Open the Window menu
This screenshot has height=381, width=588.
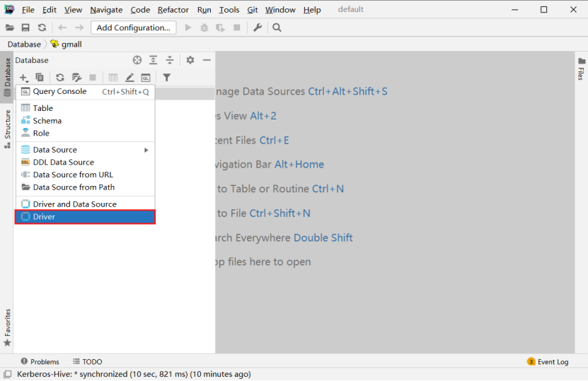click(280, 10)
